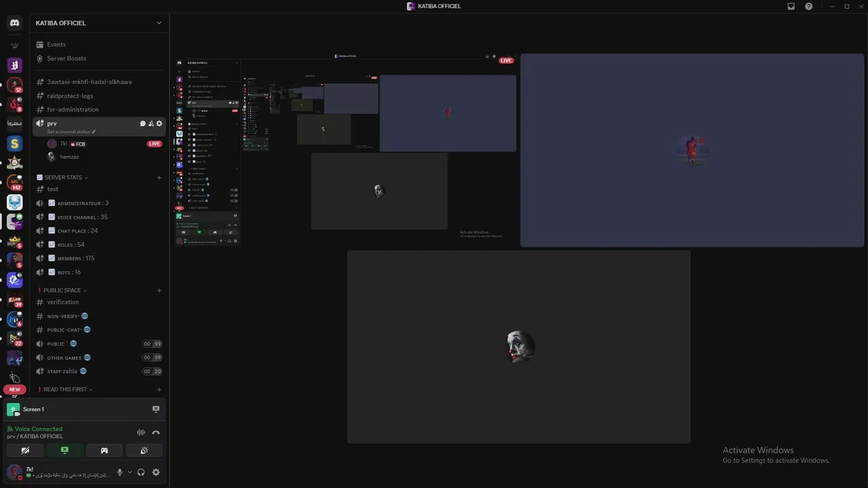Open the sheriff badge server icon
Viewport: 868px width, 488px height.
coord(14,163)
